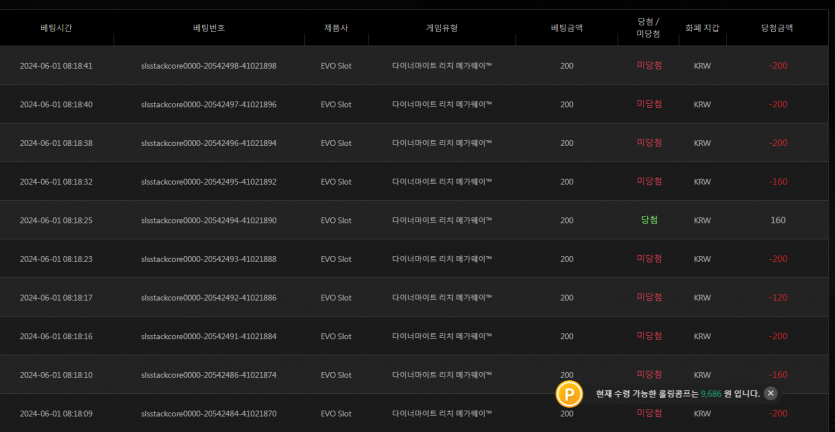Select the 2024-06-01 08:18:25 bet time
Image resolution: width=835 pixels, height=432 pixels.
pos(56,220)
